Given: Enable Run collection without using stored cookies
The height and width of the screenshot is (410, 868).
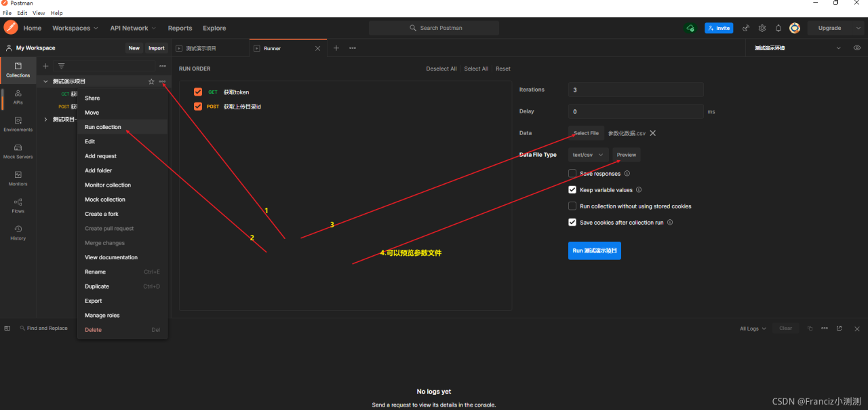Looking at the screenshot, I should click(x=572, y=206).
